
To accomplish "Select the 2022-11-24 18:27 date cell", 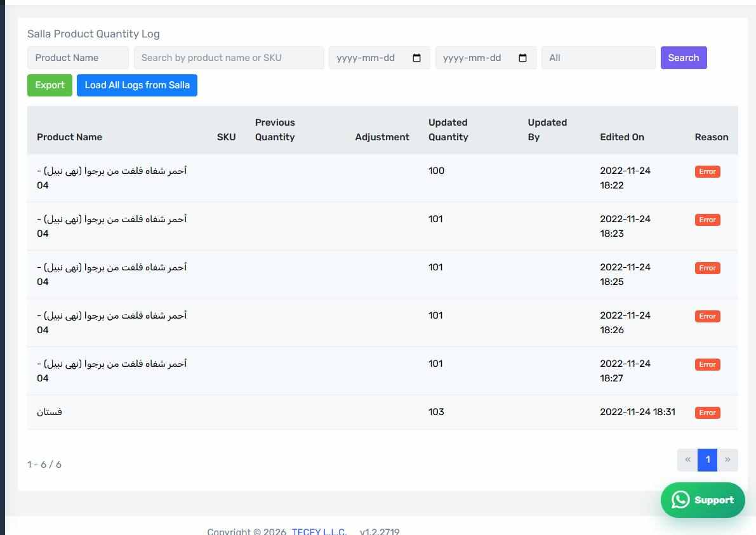I will coord(625,371).
